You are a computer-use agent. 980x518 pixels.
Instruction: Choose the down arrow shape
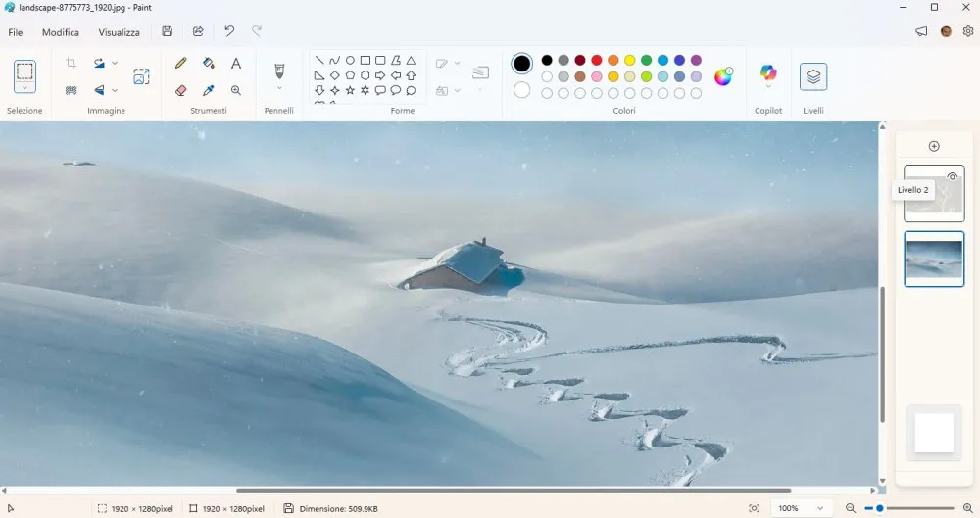(319, 91)
